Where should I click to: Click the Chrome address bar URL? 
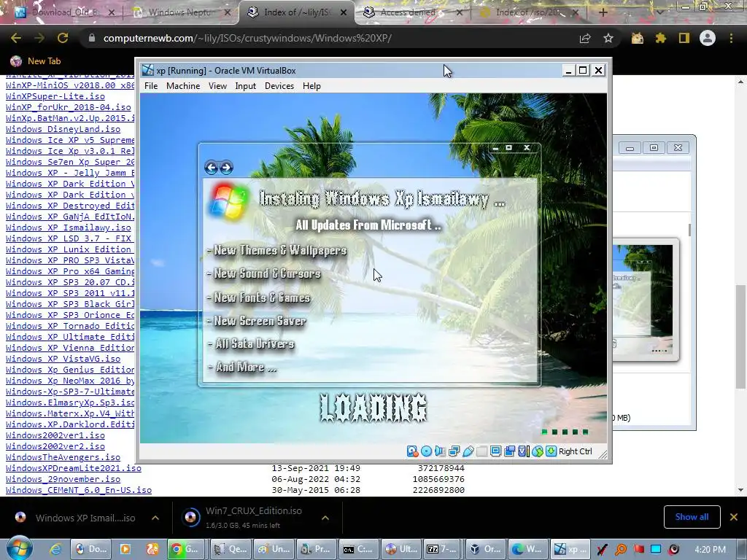point(247,38)
